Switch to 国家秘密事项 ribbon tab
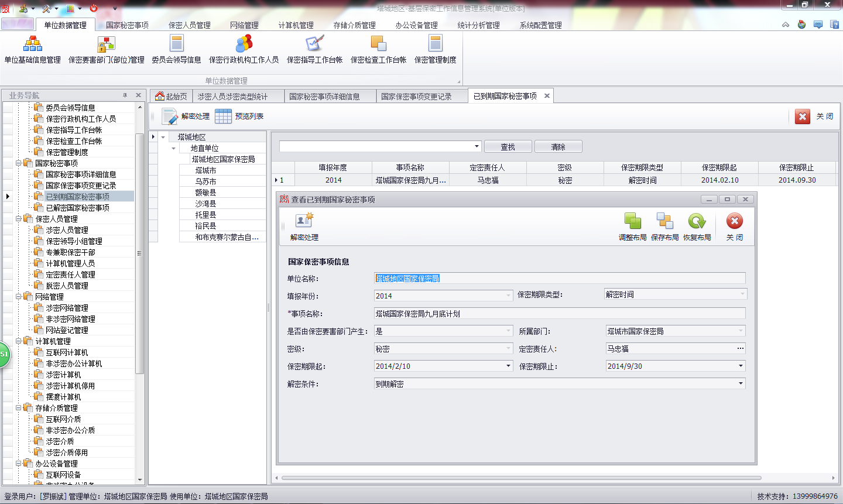 pos(127,25)
